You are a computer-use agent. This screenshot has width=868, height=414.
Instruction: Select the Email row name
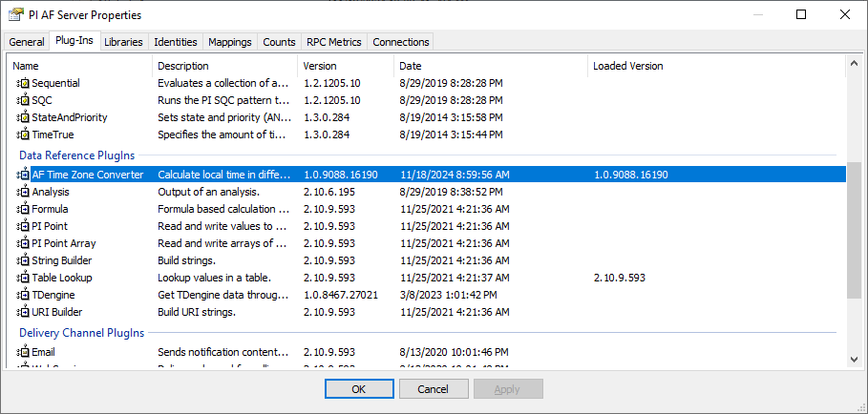pyautogui.click(x=43, y=352)
